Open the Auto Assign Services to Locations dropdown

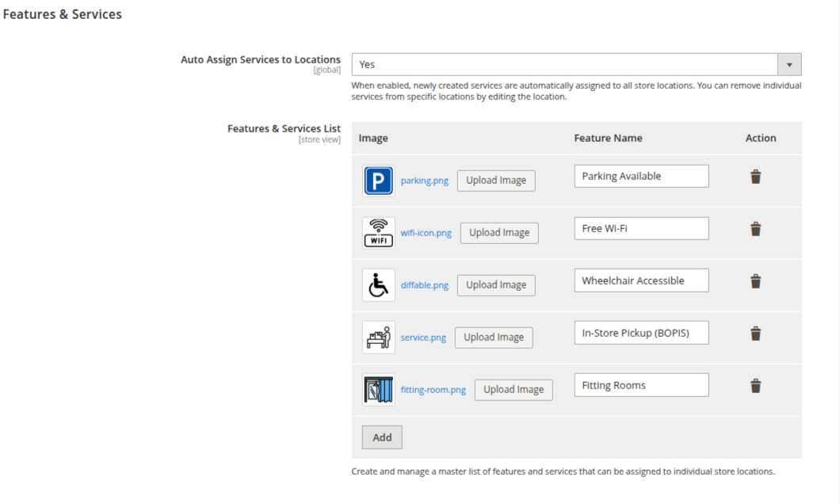(x=576, y=64)
